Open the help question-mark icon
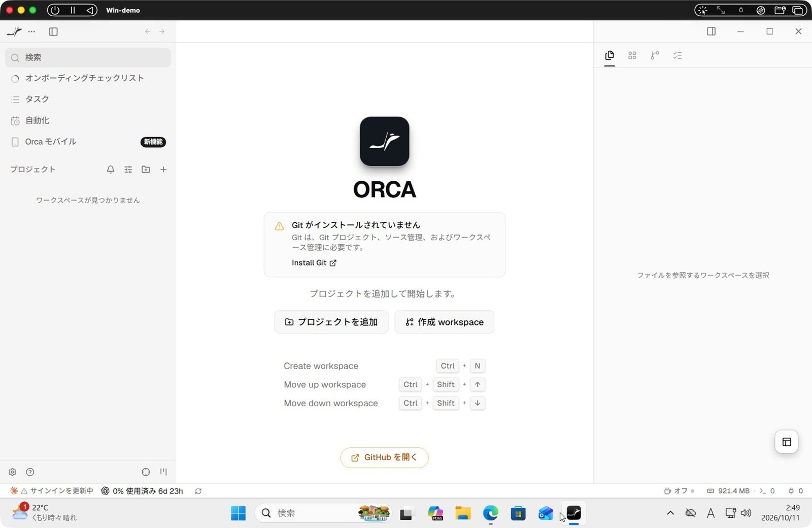Image resolution: width=812 pixels, height=528 pixels. click(30, 472)
